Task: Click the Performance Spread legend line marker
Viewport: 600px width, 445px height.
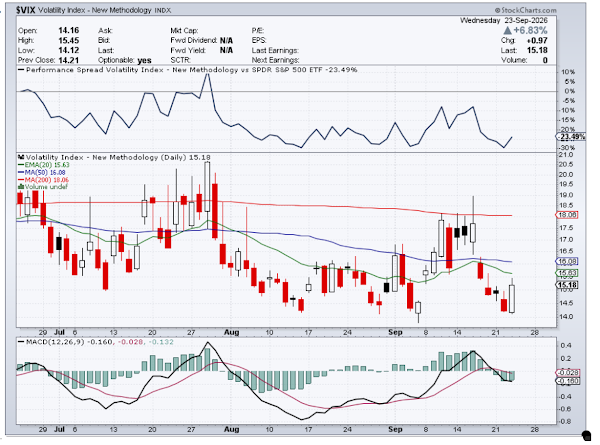Action: pyautogui.click(x=21, y=70)
